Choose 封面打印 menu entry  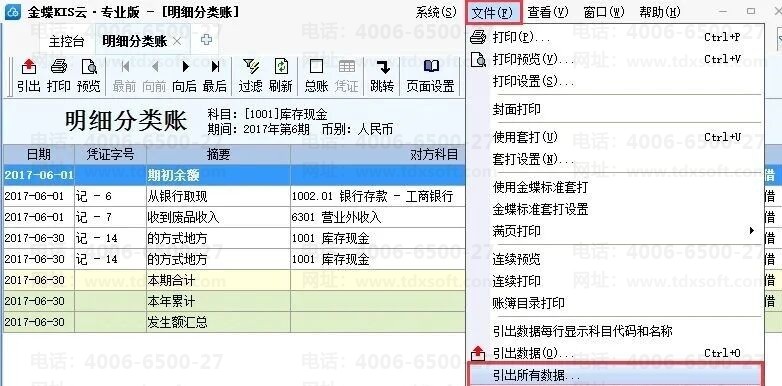tap(615, 109)
